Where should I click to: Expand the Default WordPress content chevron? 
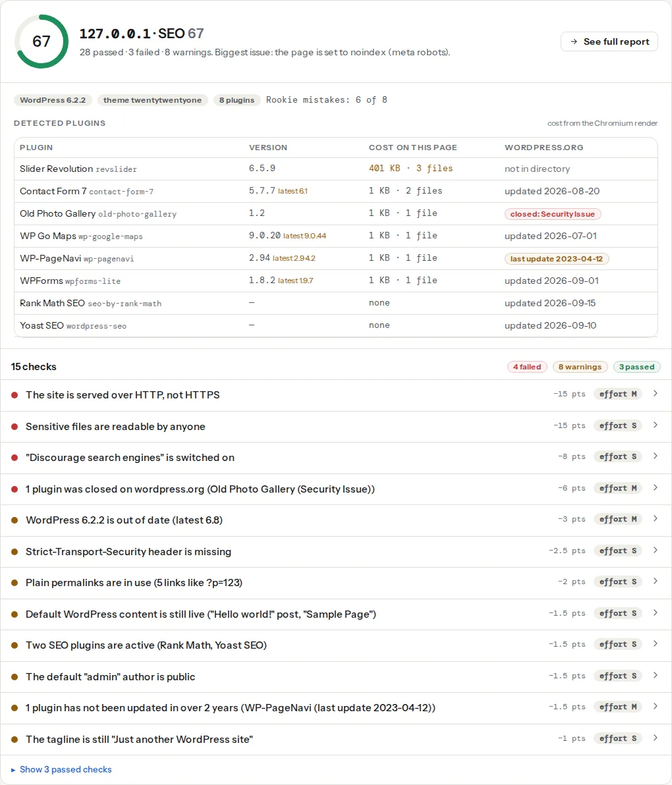point(655,613)
